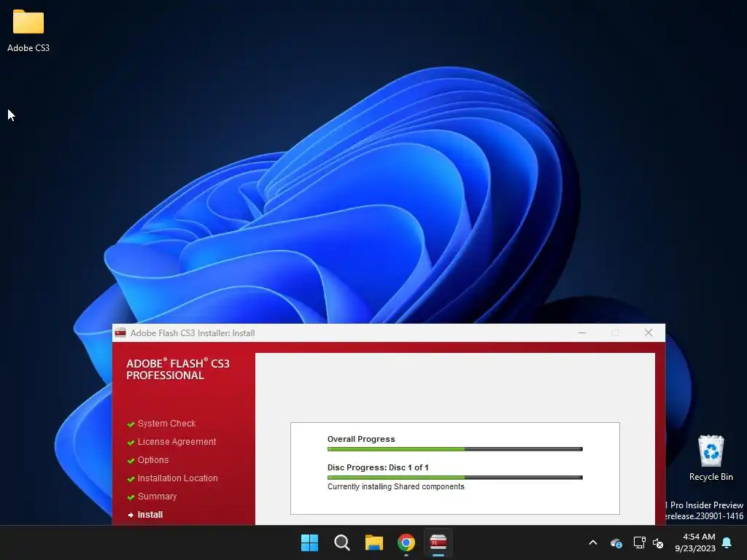Click the muted volume tray icon
The height and width of the screenshot is (560, 747).
pos(658,542)
